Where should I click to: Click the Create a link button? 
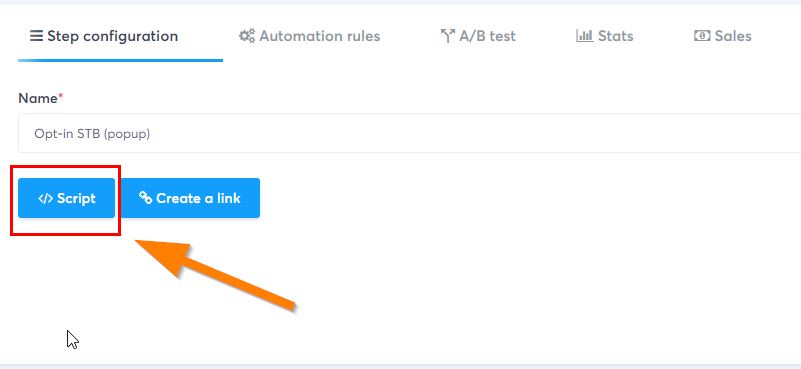coord(191,198)
